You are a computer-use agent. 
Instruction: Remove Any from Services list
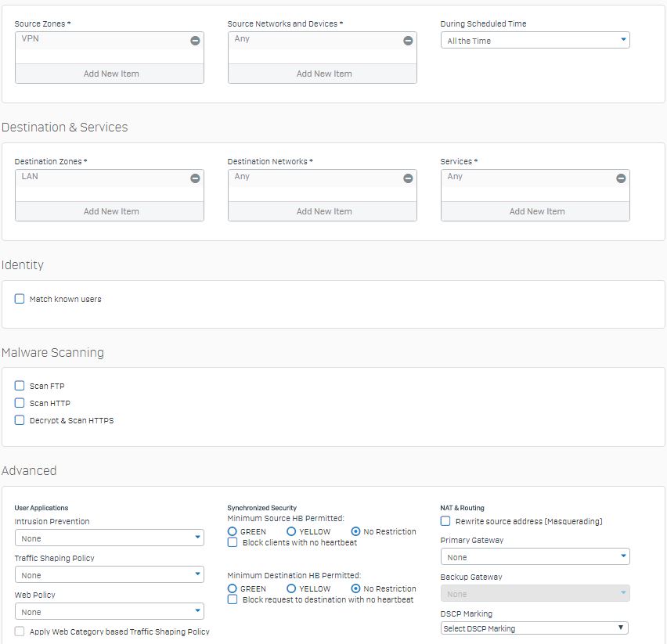coord(621,178)
